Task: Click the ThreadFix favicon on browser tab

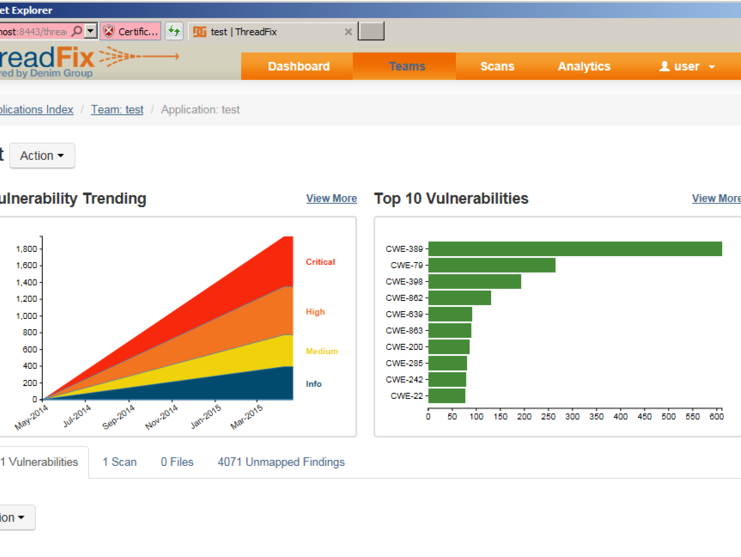Action: coord(200,32)
